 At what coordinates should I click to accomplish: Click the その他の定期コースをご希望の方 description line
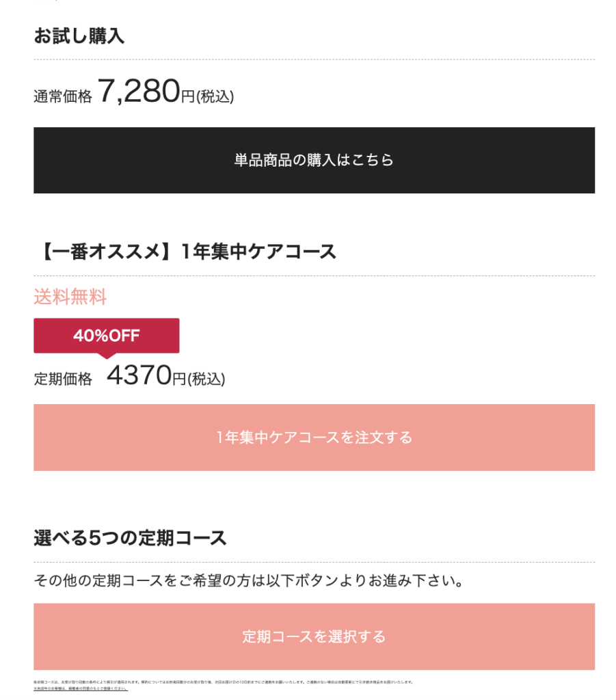point(250,581)
